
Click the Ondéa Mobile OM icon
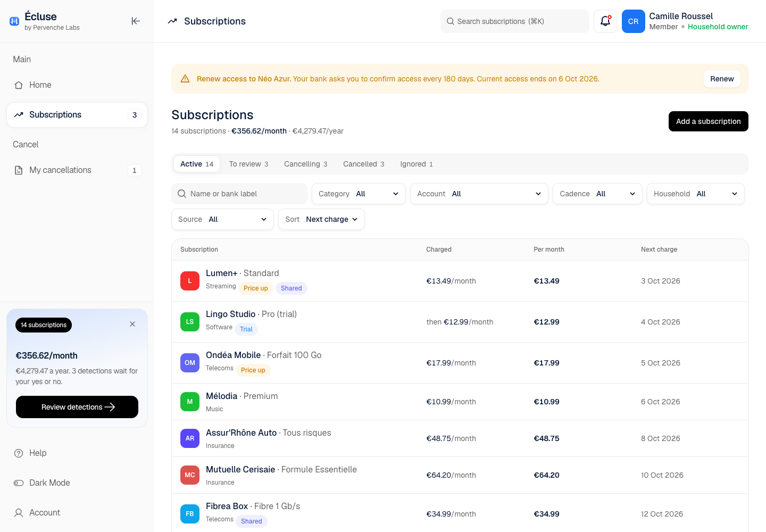tap(190, 363)
